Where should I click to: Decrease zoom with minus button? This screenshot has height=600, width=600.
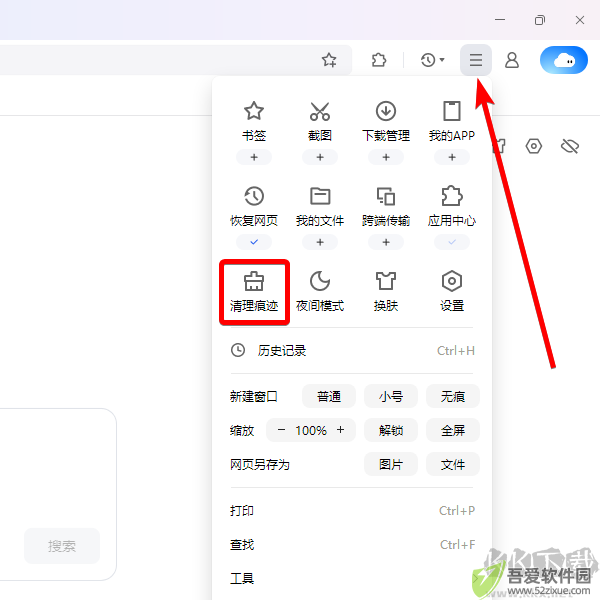pyautogui.click(x=281, y=430)
